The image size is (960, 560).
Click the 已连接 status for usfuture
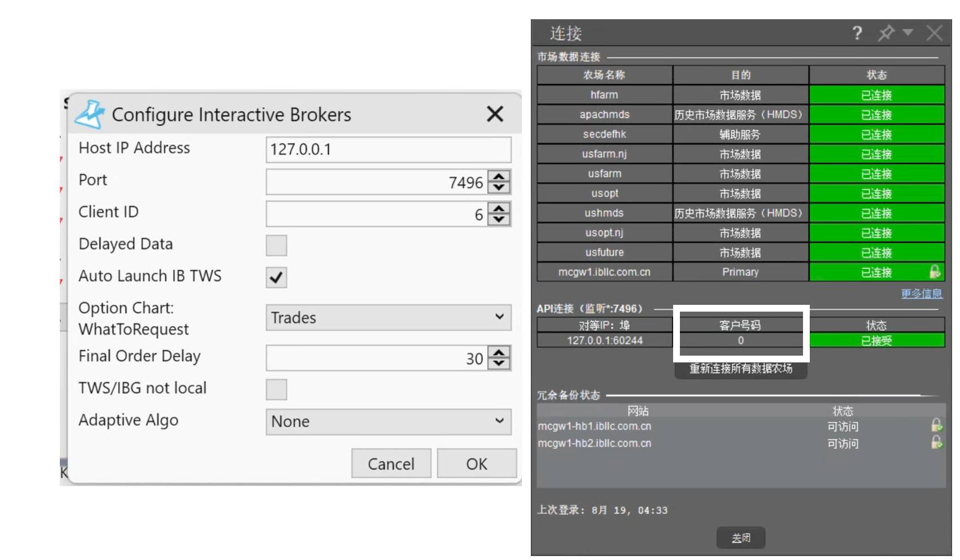tap(877, 252)
